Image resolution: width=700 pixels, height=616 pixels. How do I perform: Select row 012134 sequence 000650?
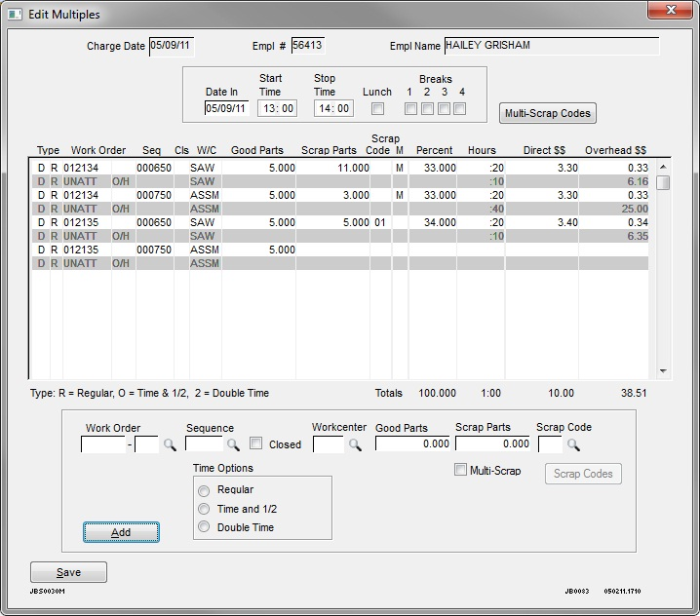[340, 168]
